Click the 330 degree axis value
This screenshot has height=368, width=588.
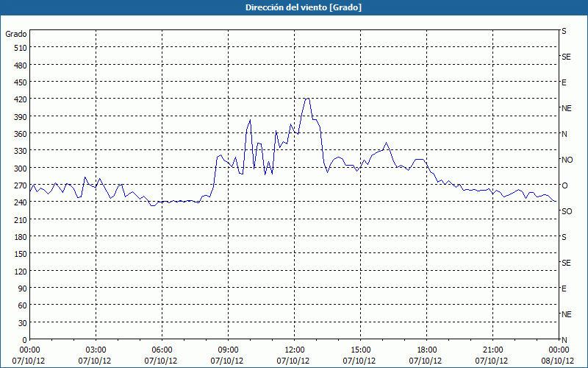coord(21,151)
